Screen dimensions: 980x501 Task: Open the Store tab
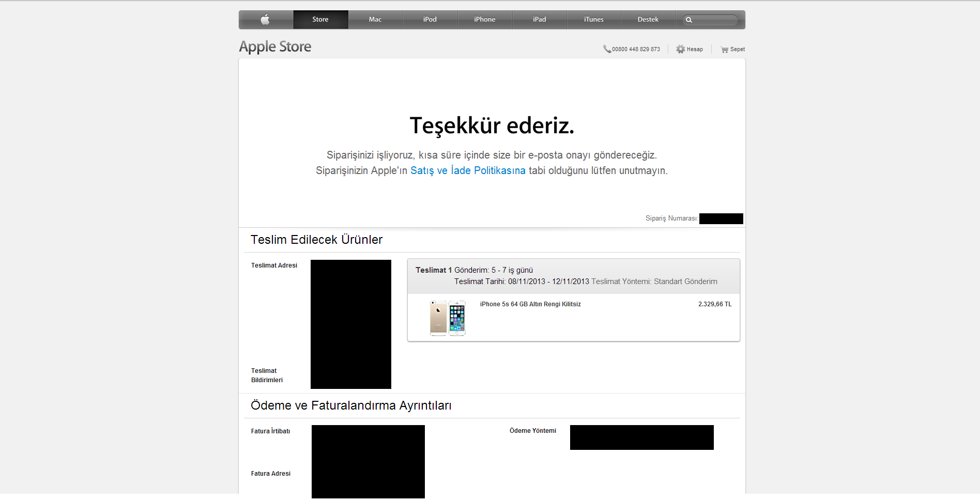(320, 20)
